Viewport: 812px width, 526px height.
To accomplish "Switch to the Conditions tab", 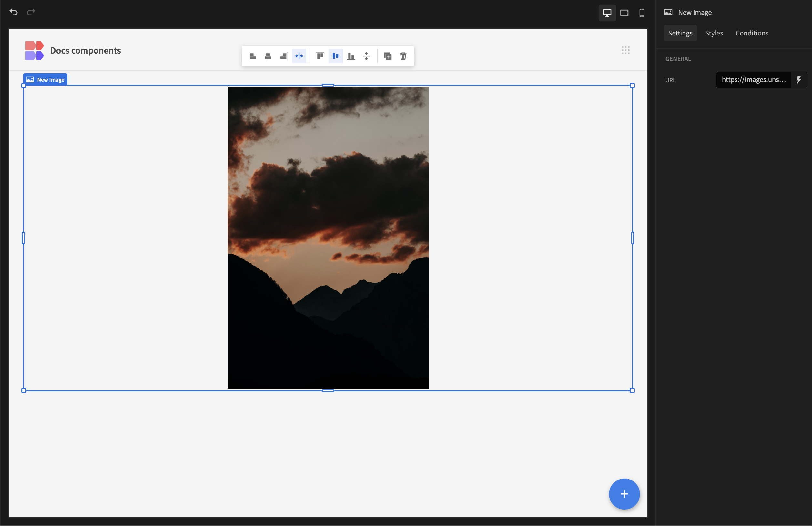I will [752, 33].
